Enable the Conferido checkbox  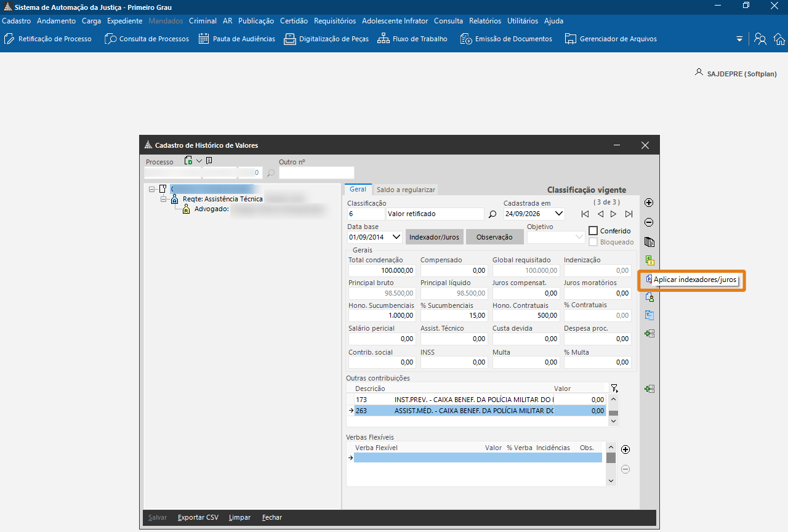(x=593, y=231)
